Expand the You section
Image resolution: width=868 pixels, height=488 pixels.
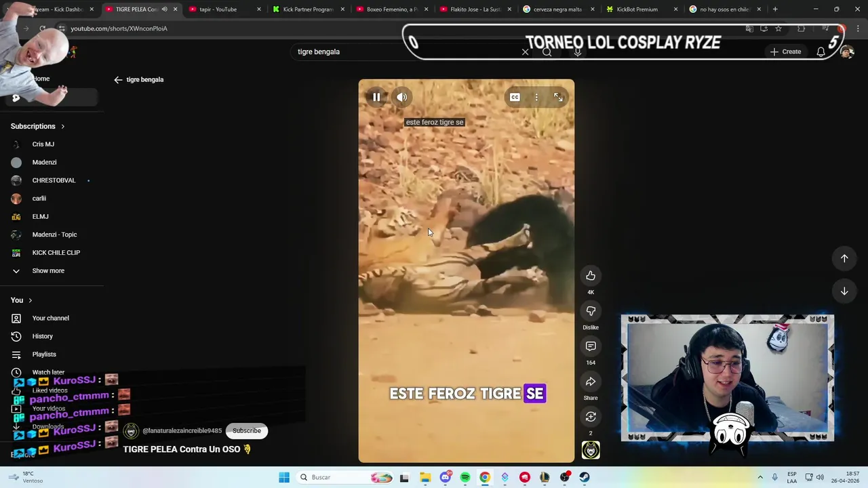tap(22, 300)
